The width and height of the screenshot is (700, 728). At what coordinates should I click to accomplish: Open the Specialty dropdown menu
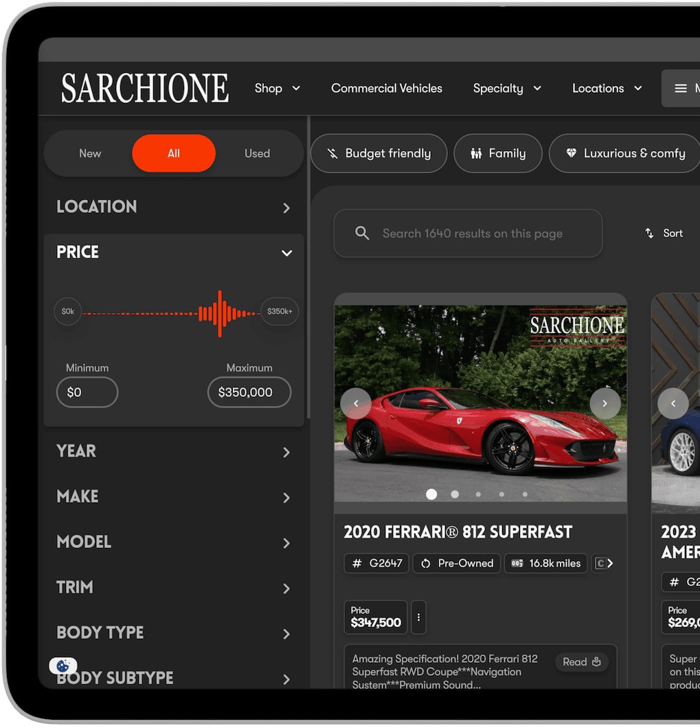point(507,88)
